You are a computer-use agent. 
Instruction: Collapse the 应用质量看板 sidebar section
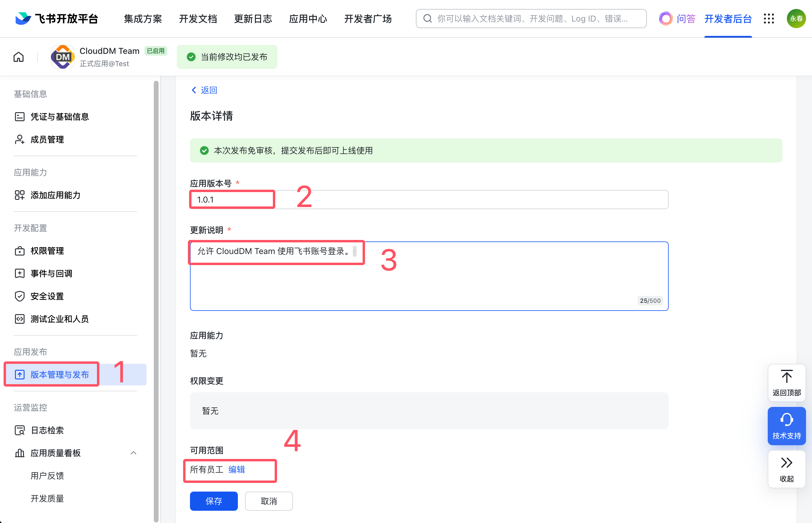tap(133, 453)
